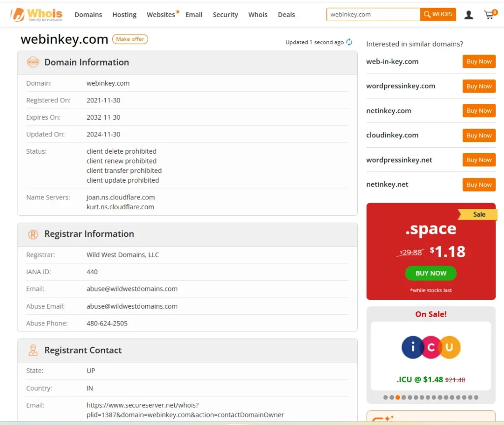The width and height of the screenshot is (504, 425).
Task: Click the Registrar Information R icon
Action: click(33, 234)
